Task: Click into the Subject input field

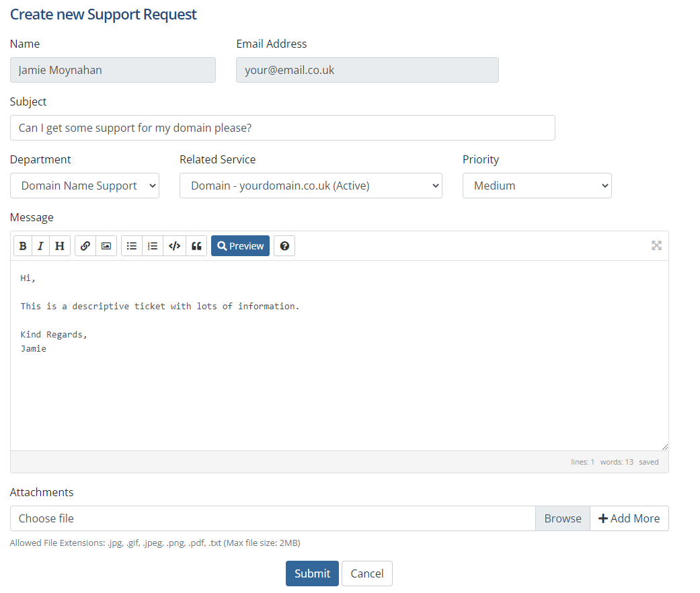Action: pyautogui.click(x=282, y=128)
